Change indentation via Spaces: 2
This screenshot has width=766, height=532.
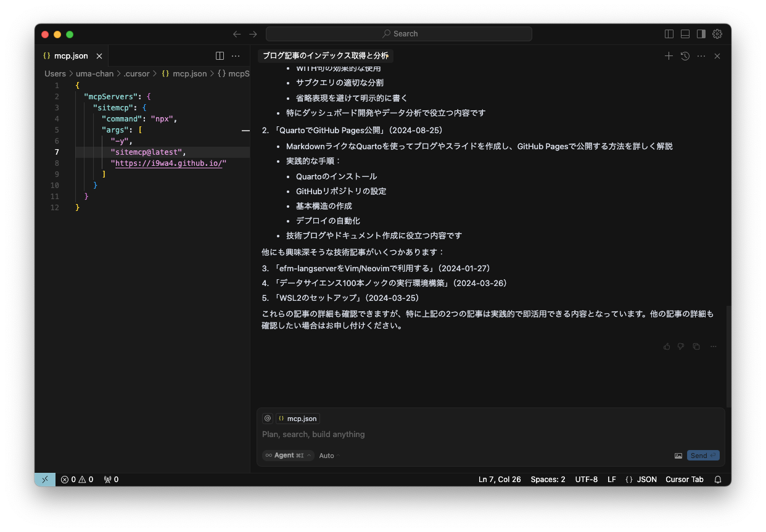pos(548,480)
